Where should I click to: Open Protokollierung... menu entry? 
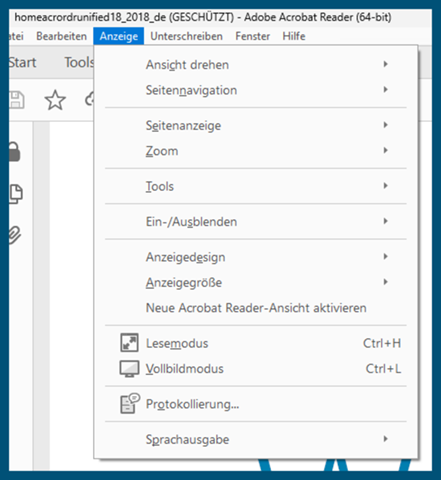256,404
